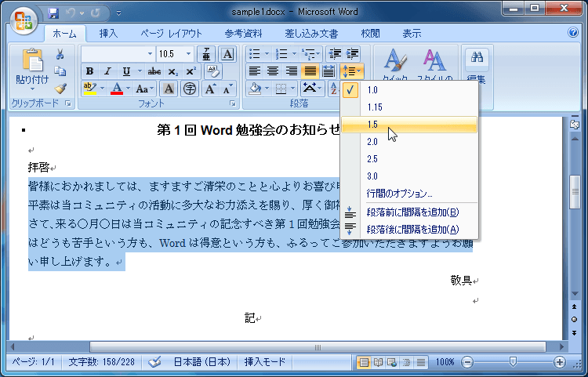This screenshot has height=377, width=588.
Task: Apply subscript formatting
Action: (x=173, y=71)
